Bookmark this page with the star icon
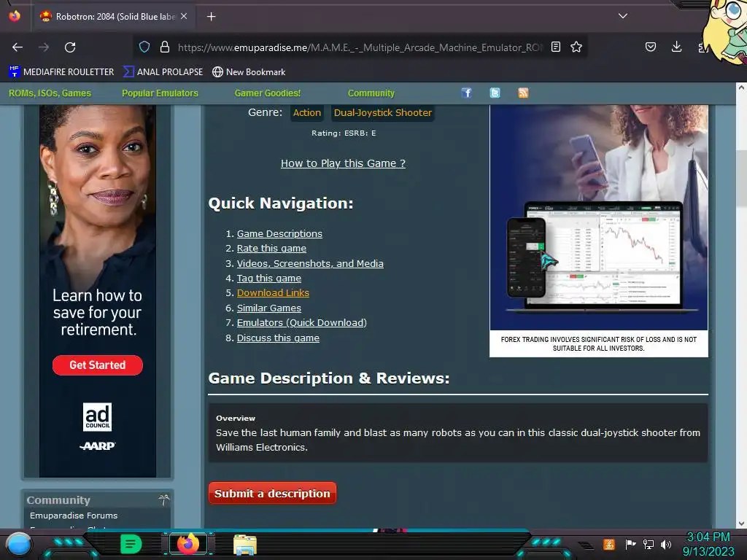747x560 pixels. click(576, 47)
